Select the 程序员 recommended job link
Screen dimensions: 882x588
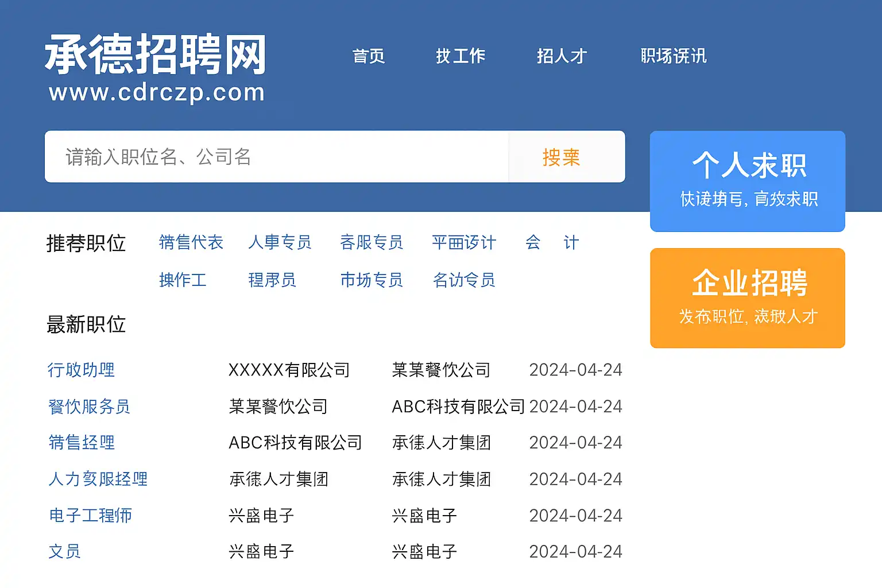pos(272,280)
